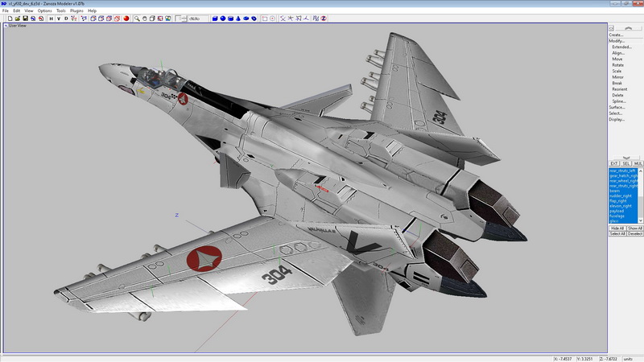
Task: Select payload in the object list
Action: click(623, 211)
